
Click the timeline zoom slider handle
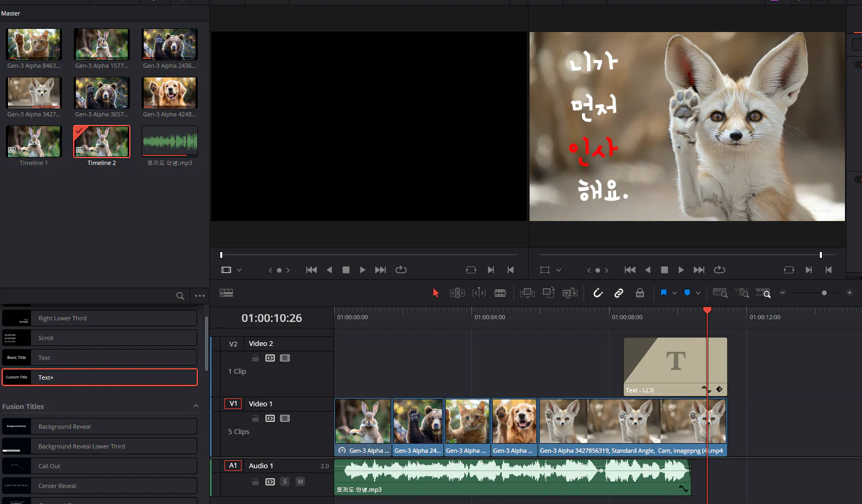tap(824, 293)
